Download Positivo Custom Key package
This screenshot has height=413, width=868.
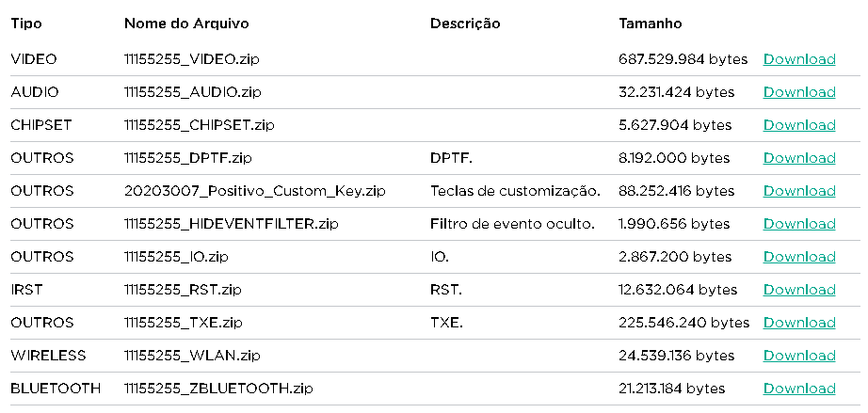pyautogui.click(x=799, y=191)
